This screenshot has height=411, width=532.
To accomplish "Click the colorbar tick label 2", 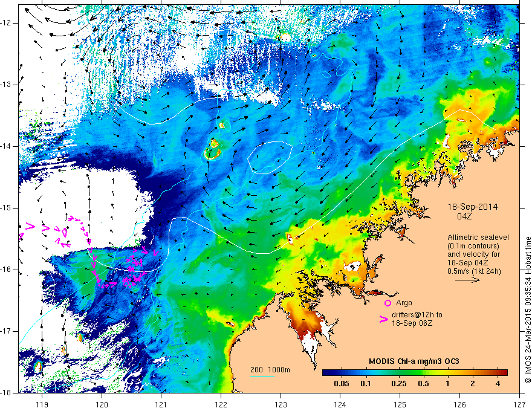I will point(473,384).
